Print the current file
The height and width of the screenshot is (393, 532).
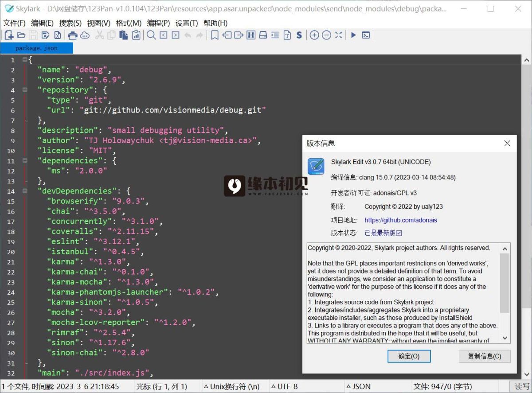(x=72, y=35)
